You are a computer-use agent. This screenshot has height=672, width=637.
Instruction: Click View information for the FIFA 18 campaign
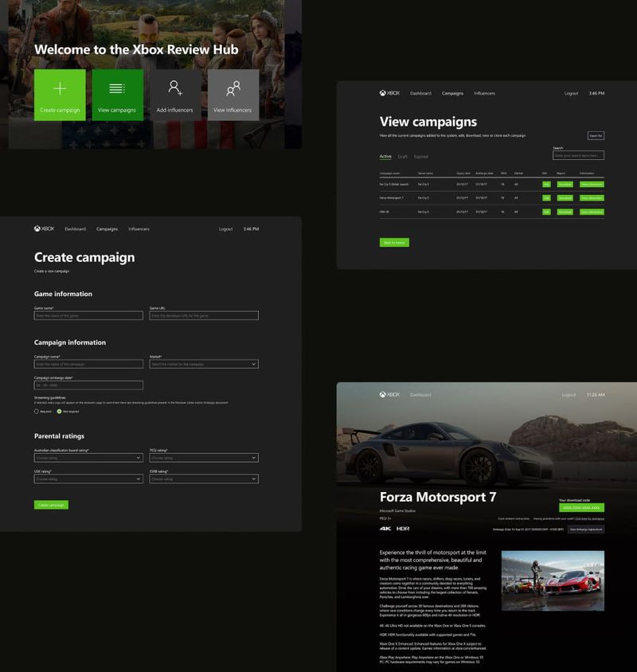592,212
